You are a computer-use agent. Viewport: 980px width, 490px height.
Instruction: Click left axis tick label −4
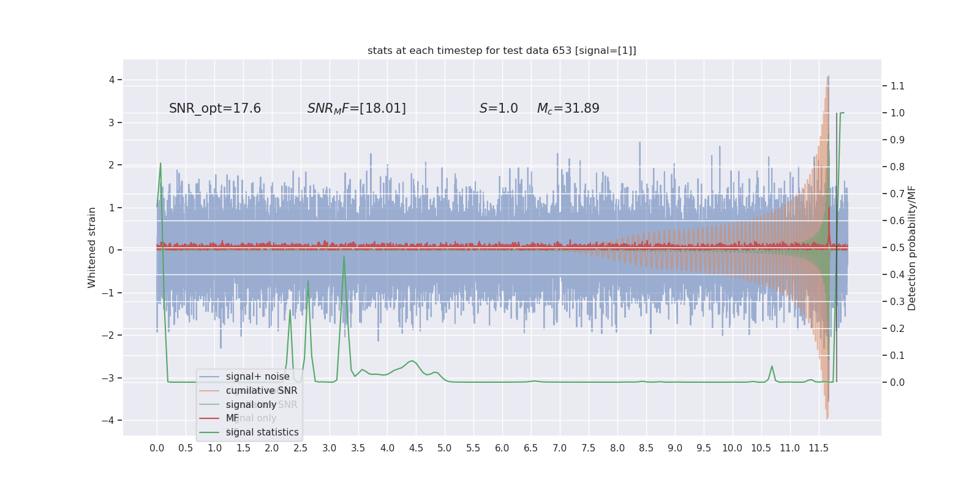108,420
